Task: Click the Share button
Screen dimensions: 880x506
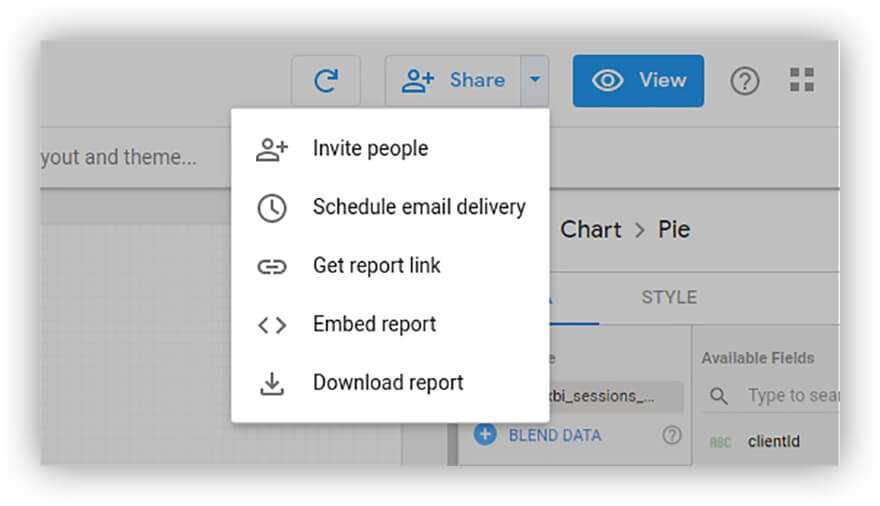Action: click(453, 81)
